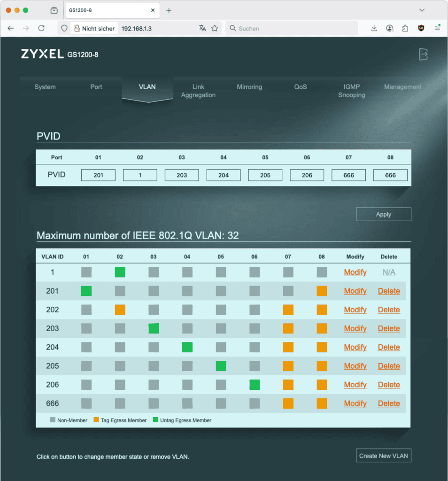Open the browser downloads icon
Image resolution: width=448 pixels, height=481 pixels.
pos(374,28)
